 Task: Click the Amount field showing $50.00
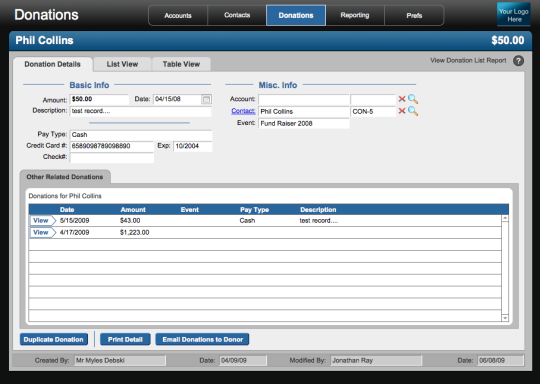(99, 99)
